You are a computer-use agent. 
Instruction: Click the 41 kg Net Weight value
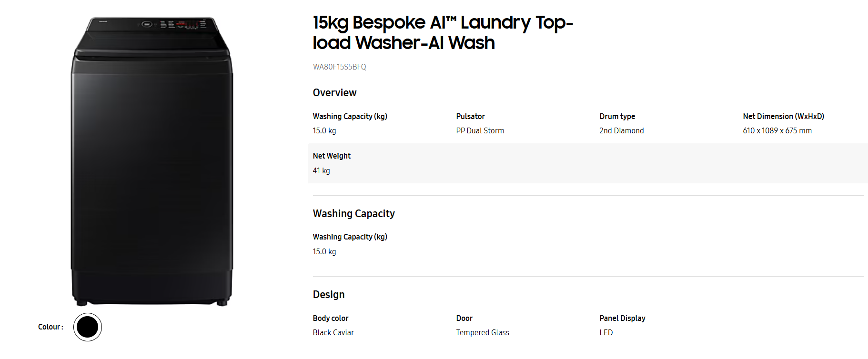321,170
